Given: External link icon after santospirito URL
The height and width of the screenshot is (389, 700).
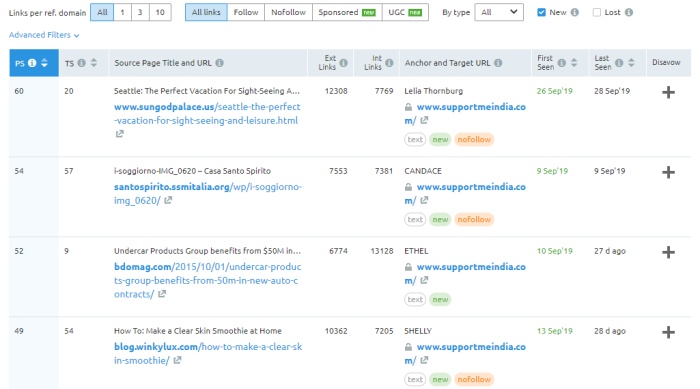Looking at the screenshot, I should click(x=168, y=201).
